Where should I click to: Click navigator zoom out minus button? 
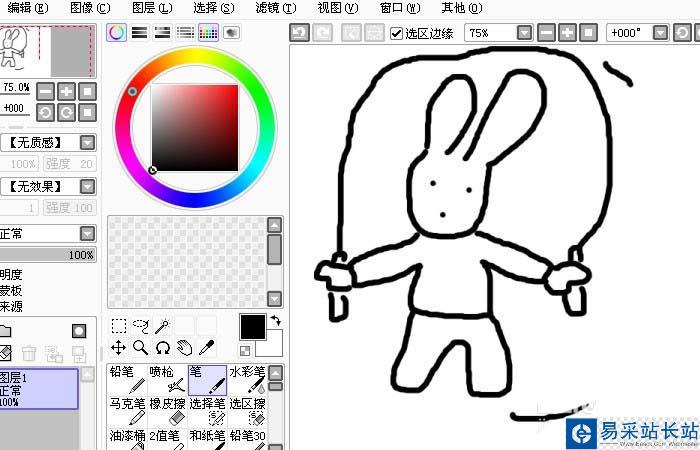tap(45, 92)
